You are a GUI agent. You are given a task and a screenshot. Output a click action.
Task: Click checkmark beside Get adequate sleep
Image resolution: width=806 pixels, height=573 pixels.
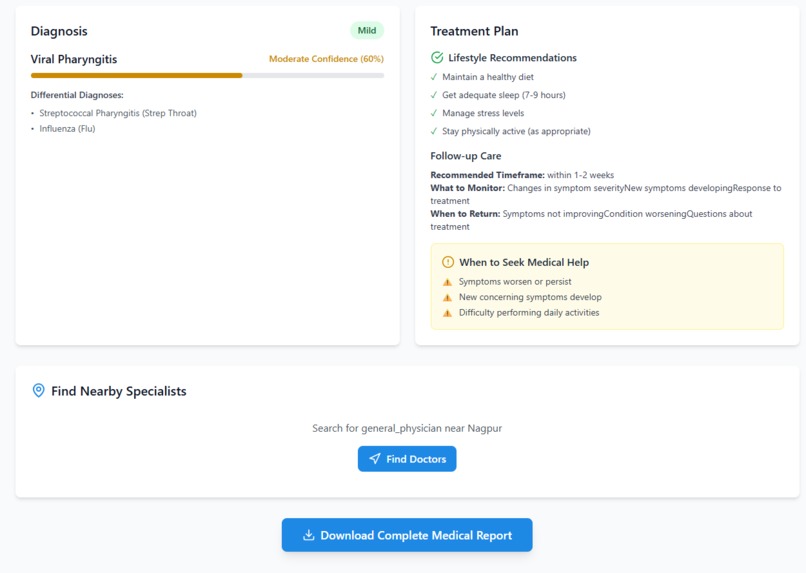point(434,95)
